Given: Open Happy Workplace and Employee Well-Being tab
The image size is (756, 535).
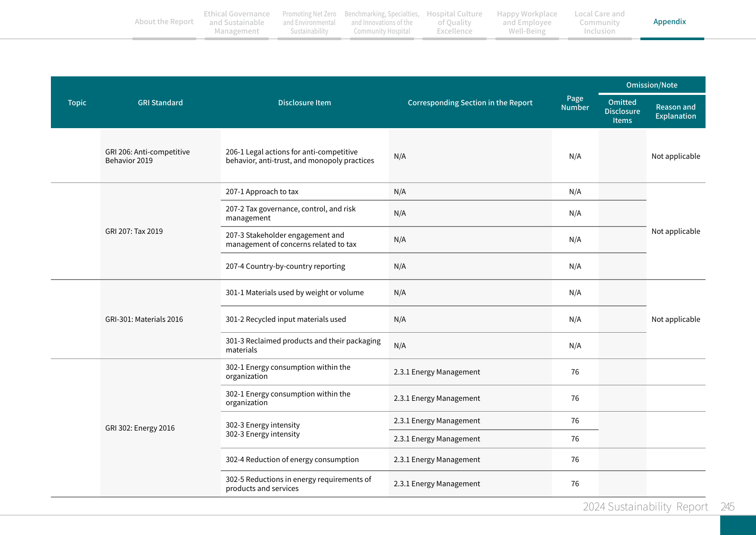Looking at the screenshot, I should [527, 22].
